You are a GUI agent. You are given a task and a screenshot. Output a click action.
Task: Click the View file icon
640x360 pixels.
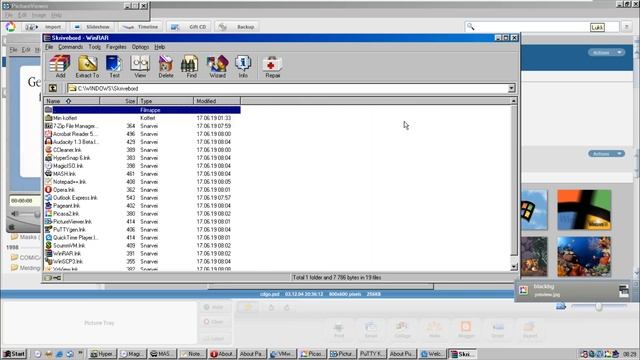(x=140, y=67)
